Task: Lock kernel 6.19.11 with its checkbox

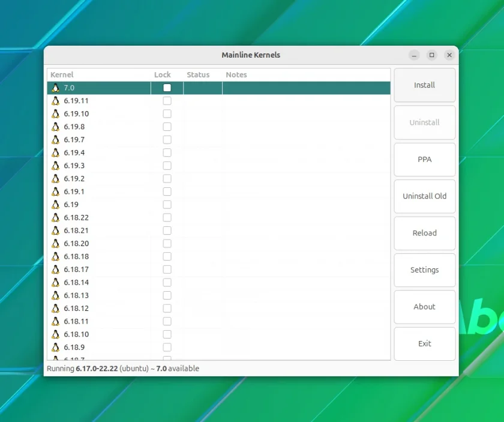Action: click(x=167, y=101)
